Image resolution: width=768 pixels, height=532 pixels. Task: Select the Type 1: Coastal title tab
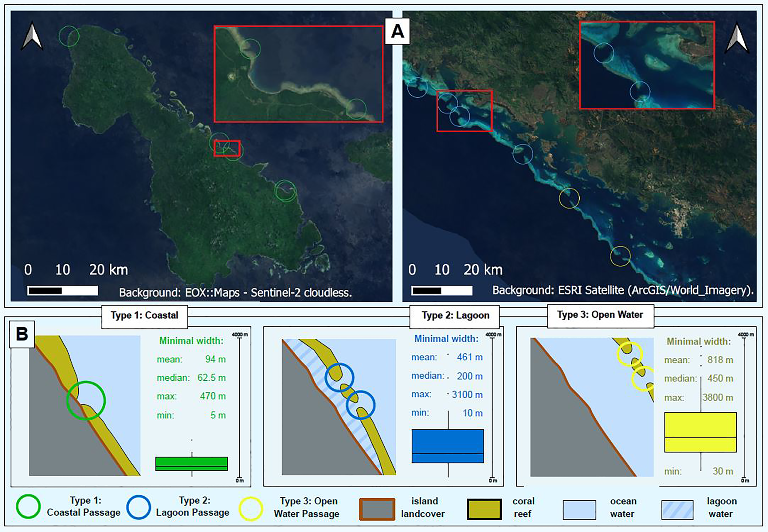[145, 316]
